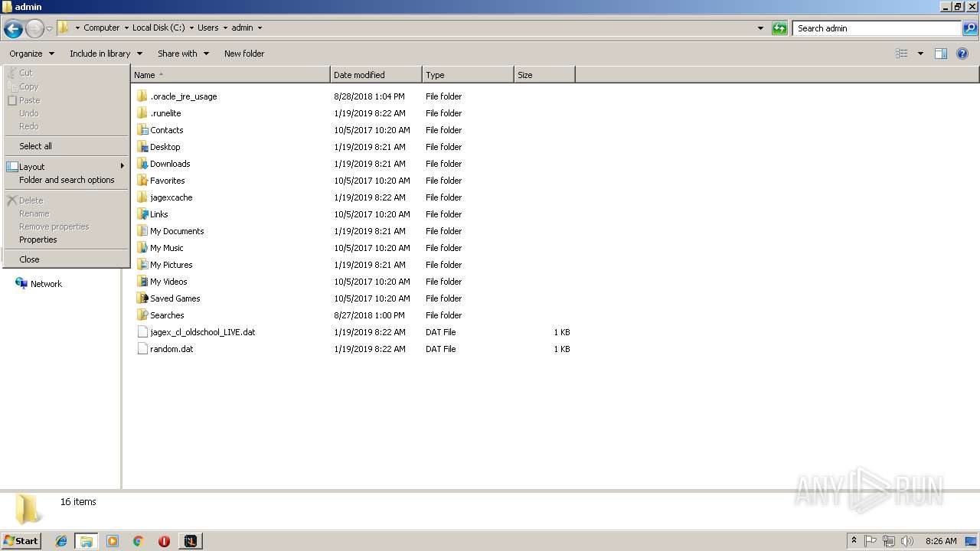Change your view using the view icon

[x=902, y=54]
